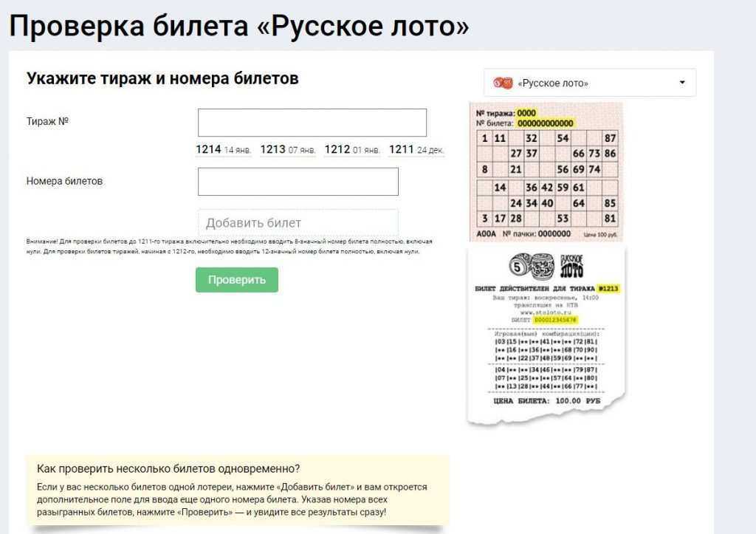
Task: Click the Номера билетов input field
Action: 298,182
